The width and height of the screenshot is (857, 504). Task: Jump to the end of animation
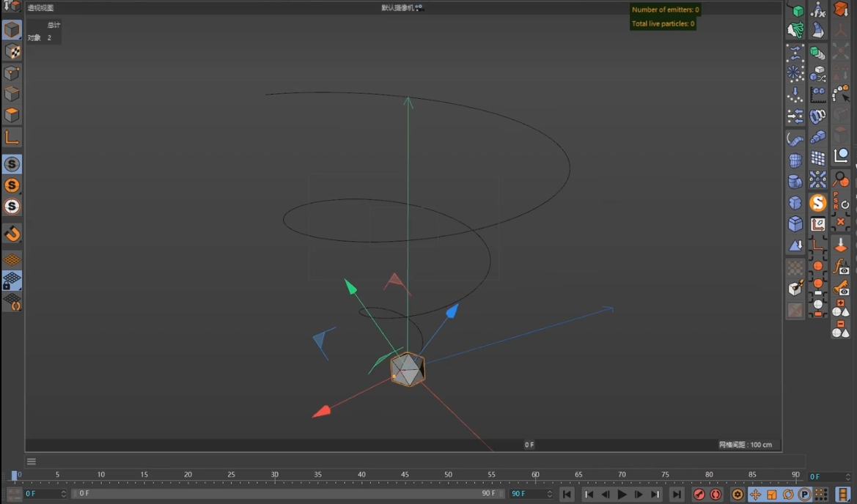(x=677, y=494)
